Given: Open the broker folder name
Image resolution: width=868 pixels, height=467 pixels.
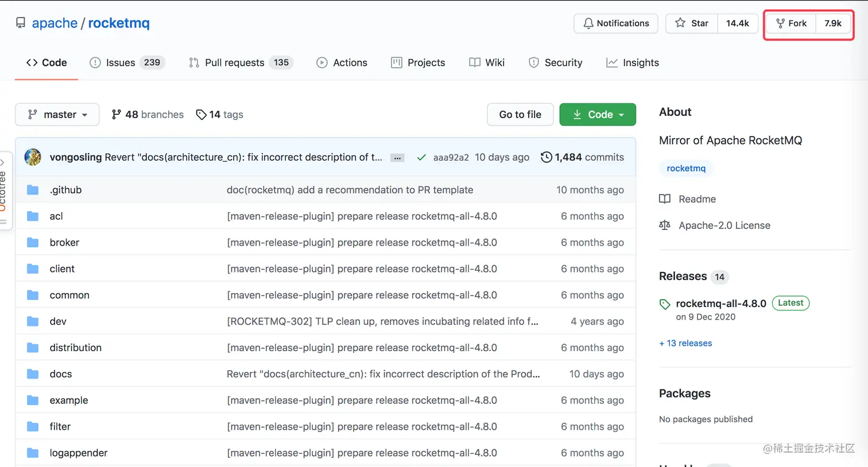Looking at the screenshot, I should pos(64,243).
